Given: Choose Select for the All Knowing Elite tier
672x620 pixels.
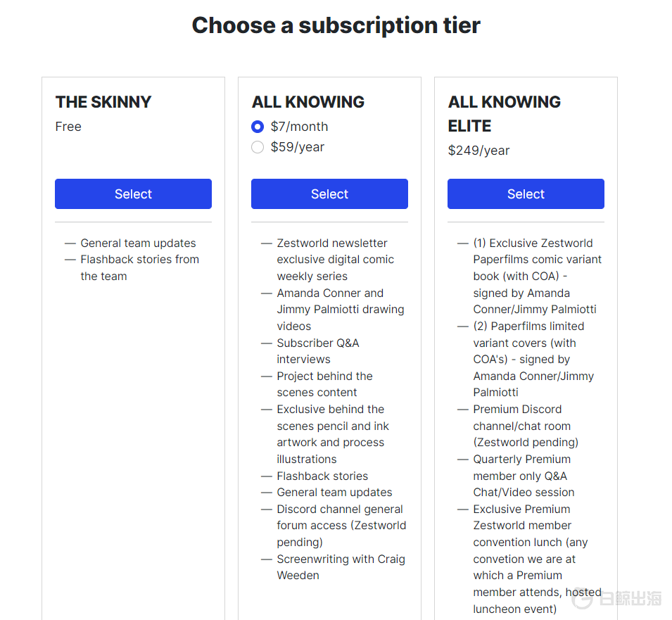Looking at the screenshot, I should point(526,194).
